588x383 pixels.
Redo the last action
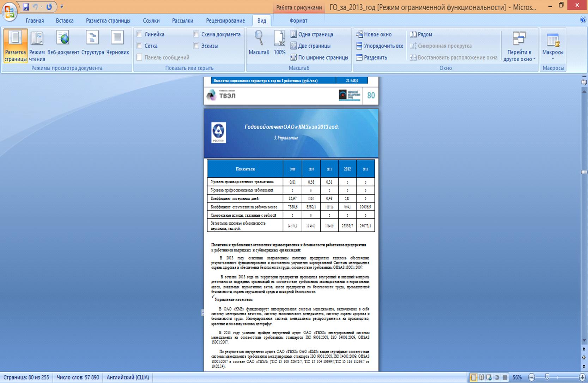point(49,7)
